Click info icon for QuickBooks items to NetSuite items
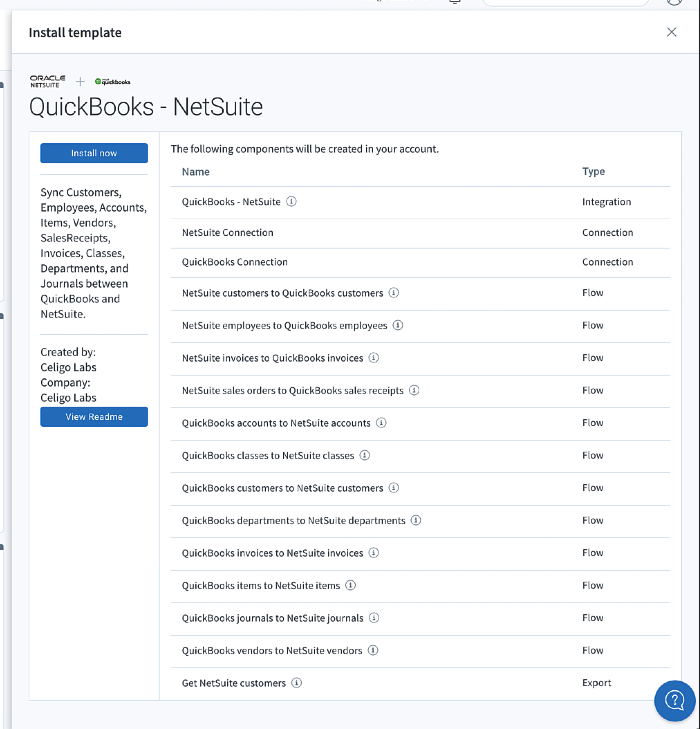Screen dimensions: 700x729 [x=351, y=585]
